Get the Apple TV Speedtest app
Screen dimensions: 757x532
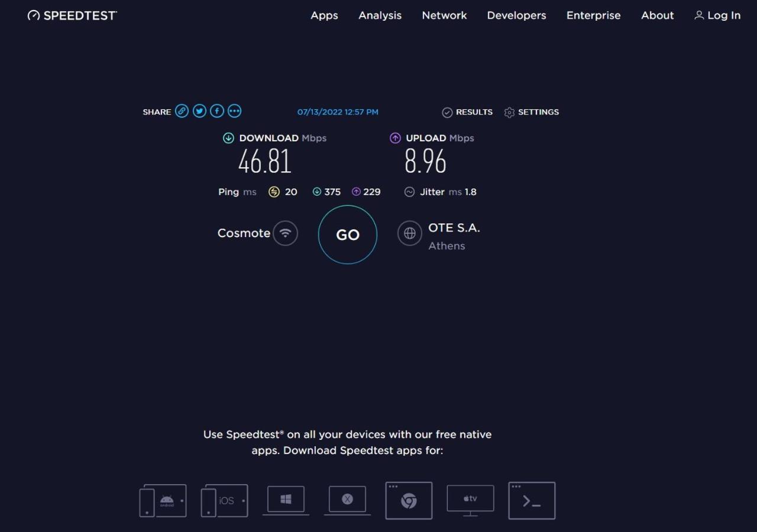(470, 501)
